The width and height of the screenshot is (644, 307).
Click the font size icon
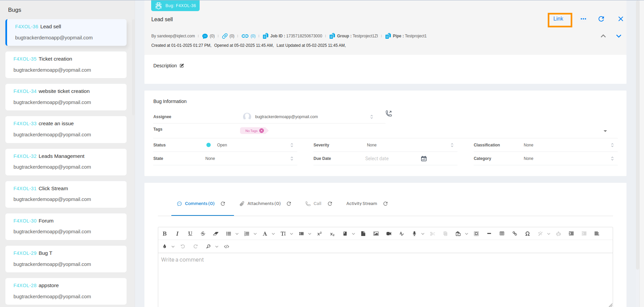283,234
